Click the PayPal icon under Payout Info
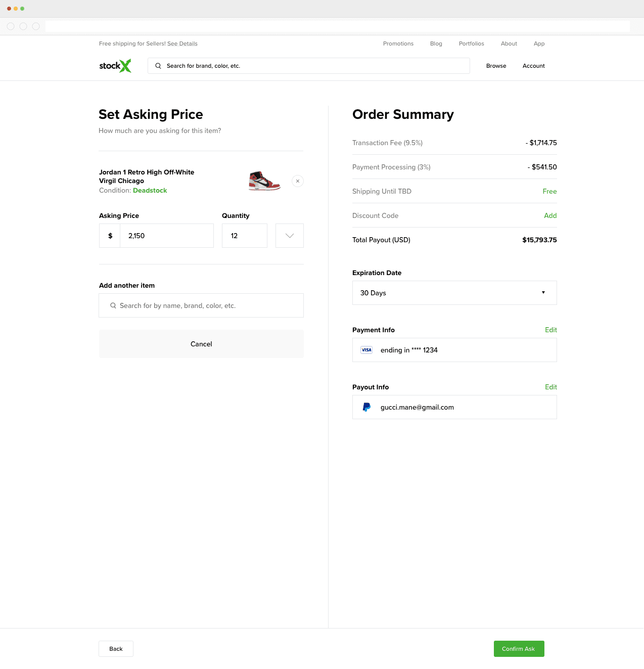 [x=366, y=407]
